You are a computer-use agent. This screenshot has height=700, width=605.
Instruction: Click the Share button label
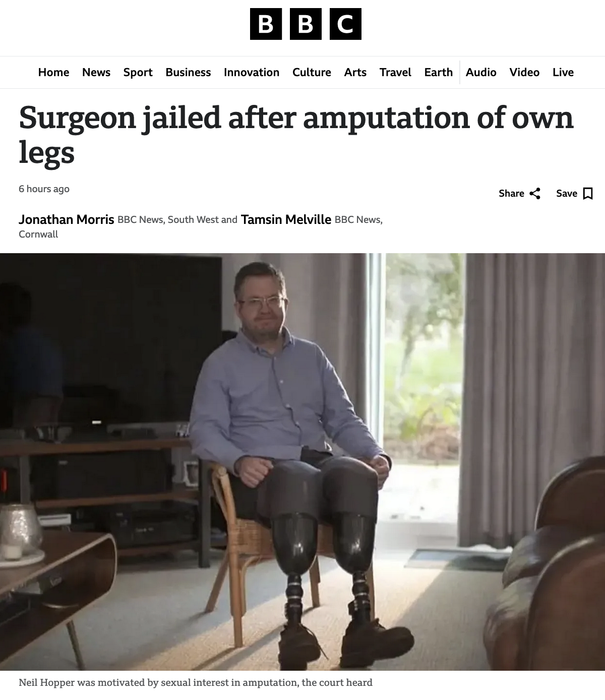coord(511,194)
